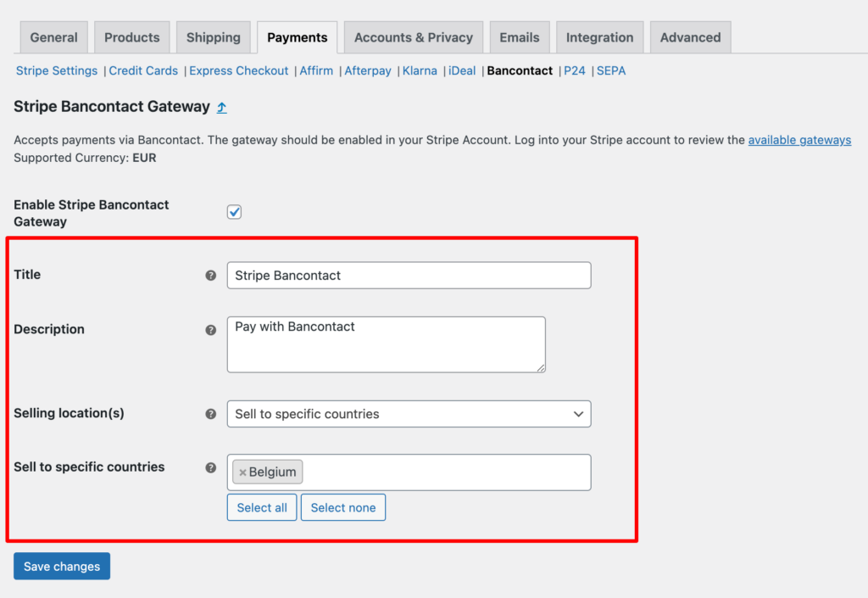
Task: Uncheck Enable Stripe Bancontact Gateway checkbox
Action: tap(234, 212)
